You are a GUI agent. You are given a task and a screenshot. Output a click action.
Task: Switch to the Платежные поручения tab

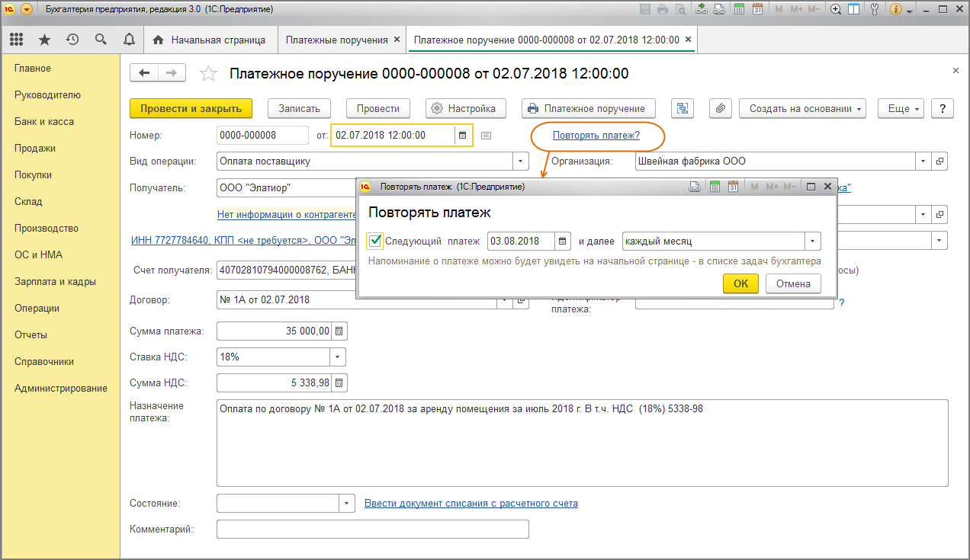tap(336, 40)
